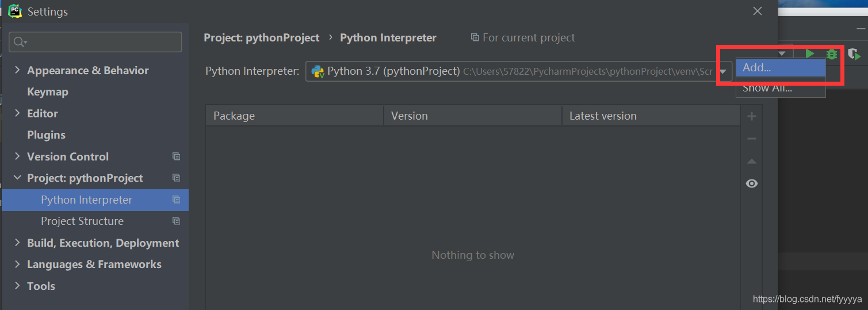Screen dimensions: 868x310
Task: Click the copy icon next to For current project
Action: [x=475, y=37]
